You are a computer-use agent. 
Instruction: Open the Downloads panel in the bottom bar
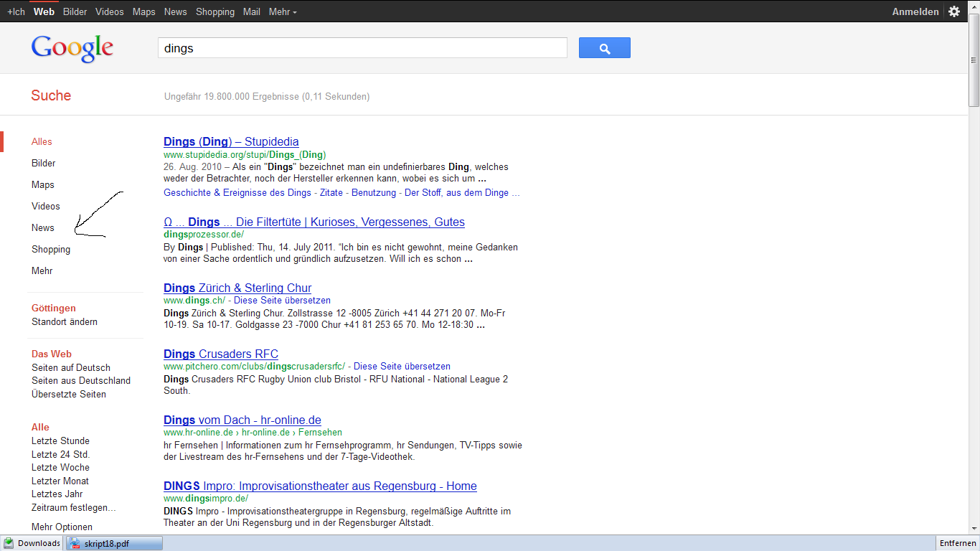tap(32, 543)
